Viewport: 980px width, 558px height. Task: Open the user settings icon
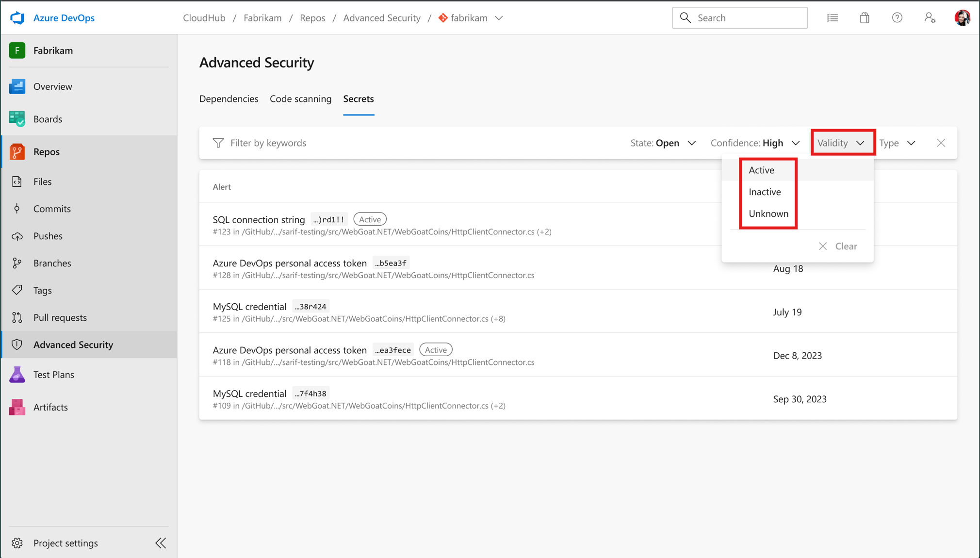(x=930, y=18)
